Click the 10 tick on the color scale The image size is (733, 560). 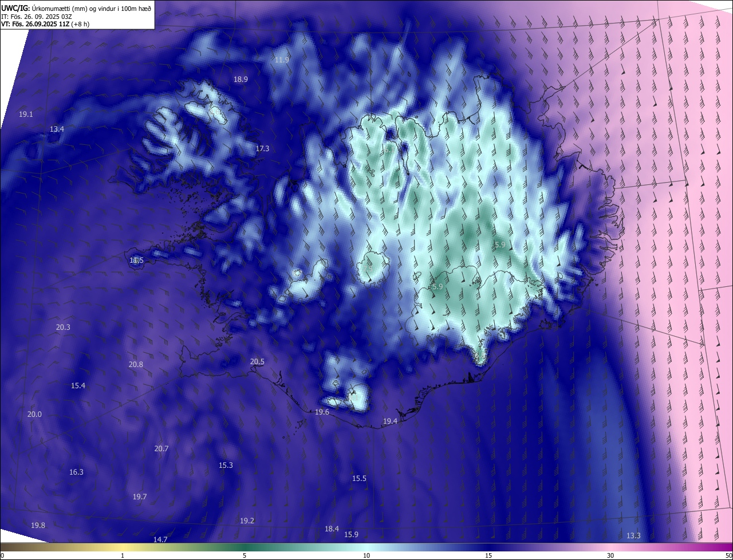366,555
